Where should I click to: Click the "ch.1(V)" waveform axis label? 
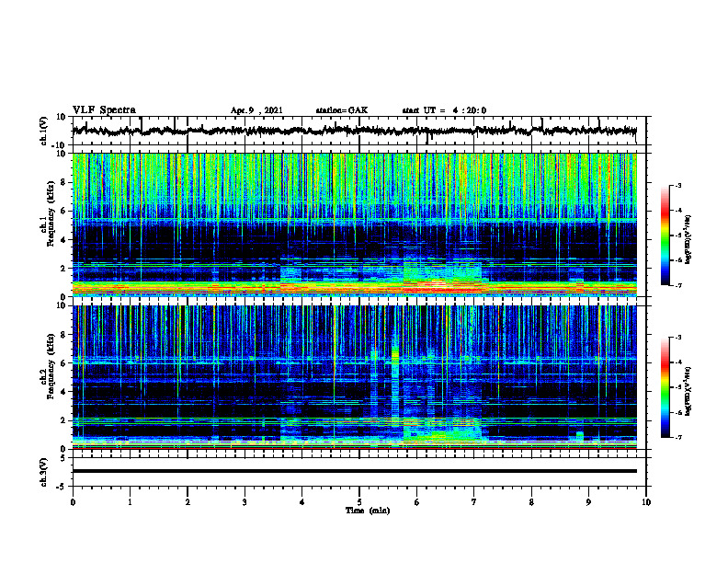click(x=44, y=131)
